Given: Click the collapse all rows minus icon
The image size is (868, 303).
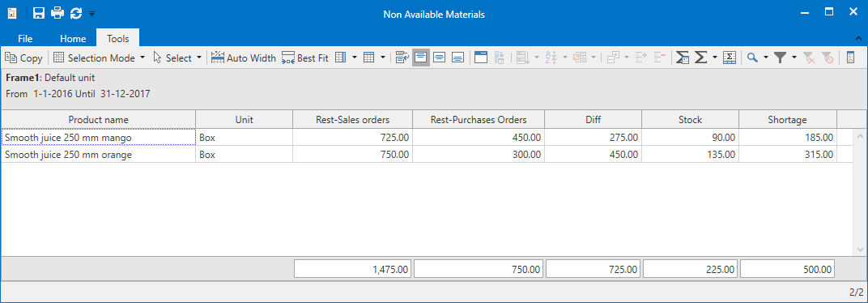Looking at the screenshot, I should 659,58.
